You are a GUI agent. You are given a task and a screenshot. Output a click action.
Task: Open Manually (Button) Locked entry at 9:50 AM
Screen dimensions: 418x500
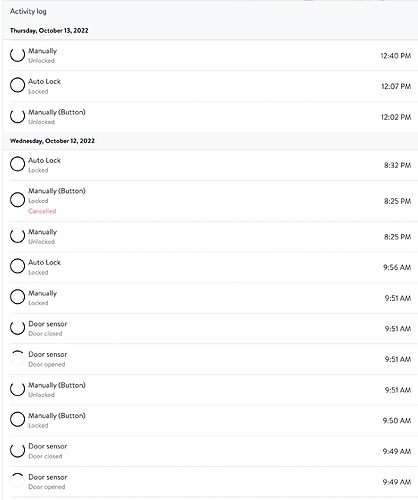pos(210,420)
